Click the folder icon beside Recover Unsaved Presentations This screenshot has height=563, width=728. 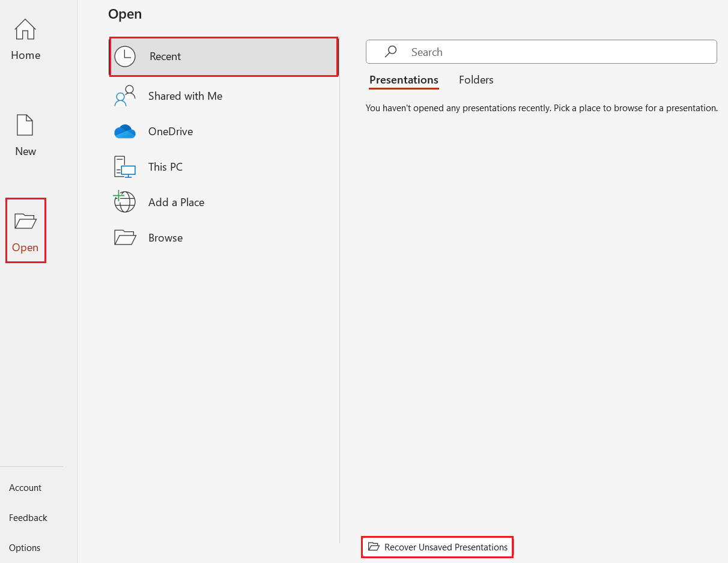374,547
